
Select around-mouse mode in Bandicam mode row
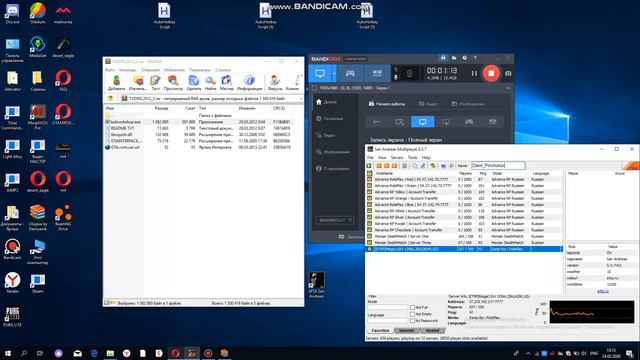pos(446,122)
